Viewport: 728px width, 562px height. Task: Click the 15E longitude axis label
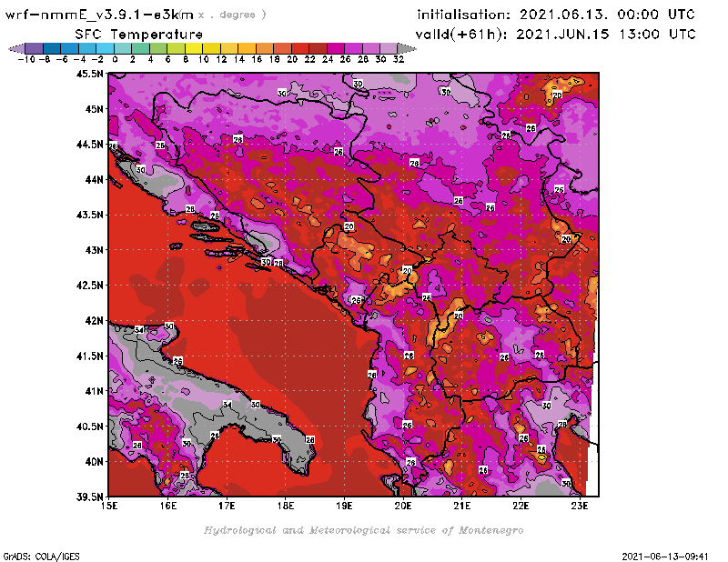pyautogui.click(x=110, y=507)
